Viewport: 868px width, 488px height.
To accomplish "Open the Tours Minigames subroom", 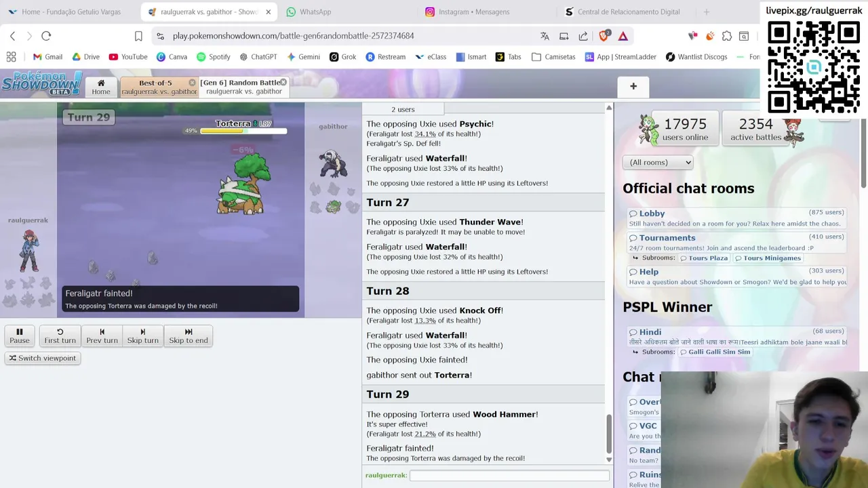I will click(x=768, y=258).
